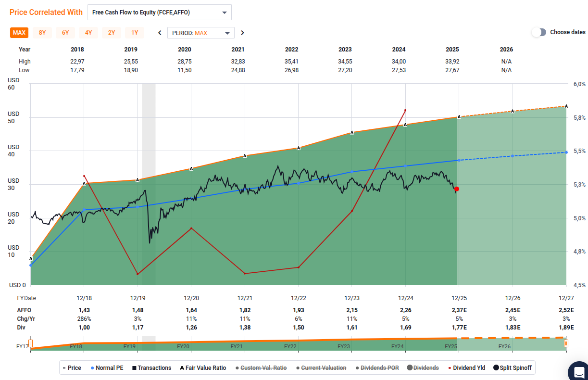Select the 1Y range button
The image size is (588, 380).
tap(135, 33)
